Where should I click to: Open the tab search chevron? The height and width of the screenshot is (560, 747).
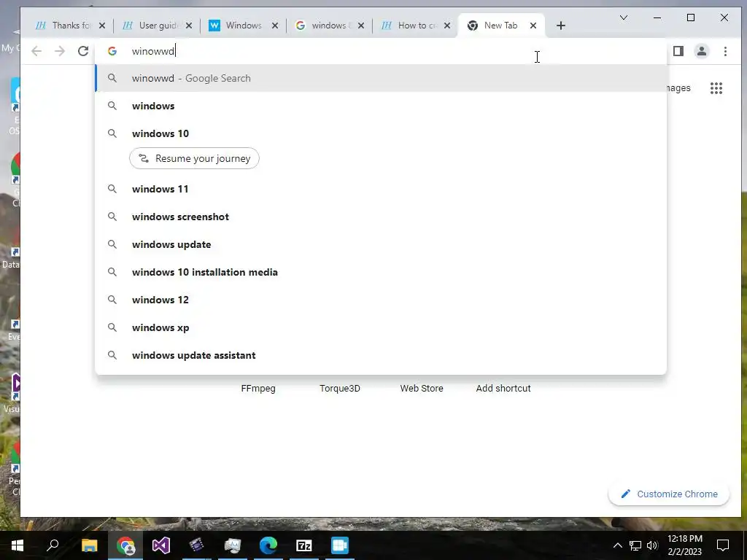coord(624,17)
